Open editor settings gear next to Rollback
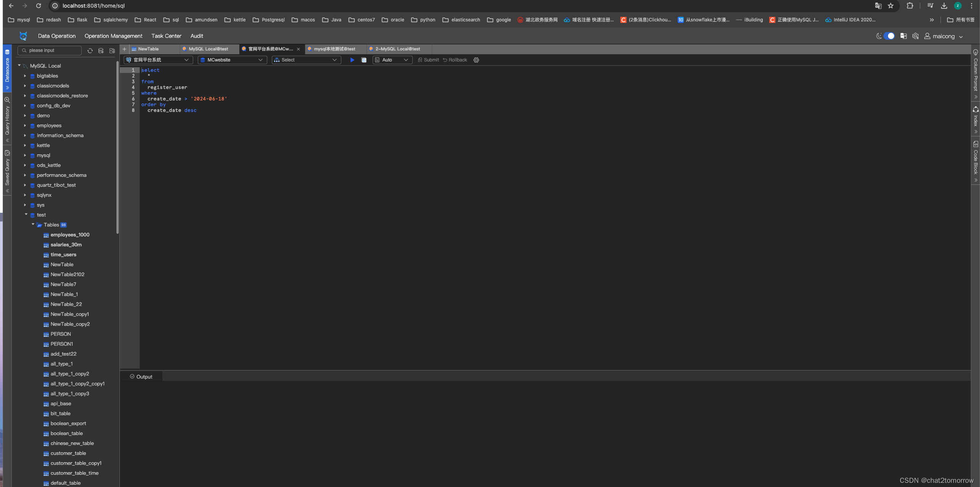 476,60
